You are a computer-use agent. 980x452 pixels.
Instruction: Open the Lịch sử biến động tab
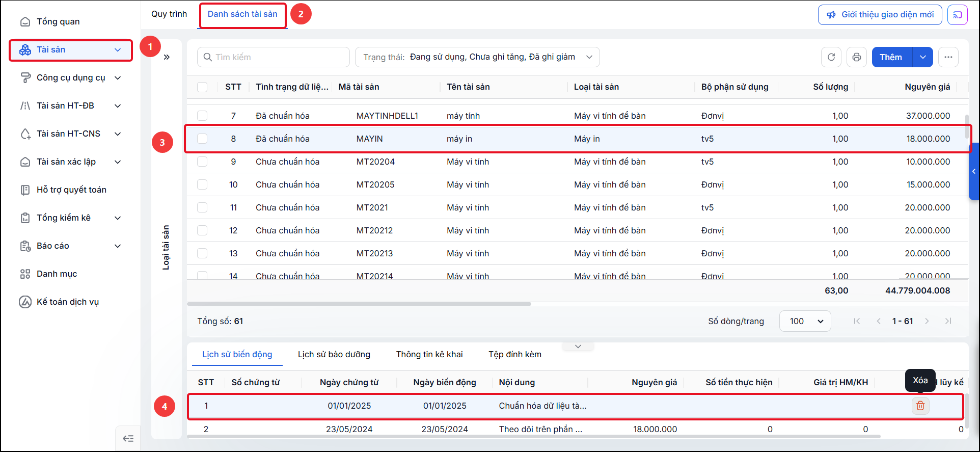point(237,354)
